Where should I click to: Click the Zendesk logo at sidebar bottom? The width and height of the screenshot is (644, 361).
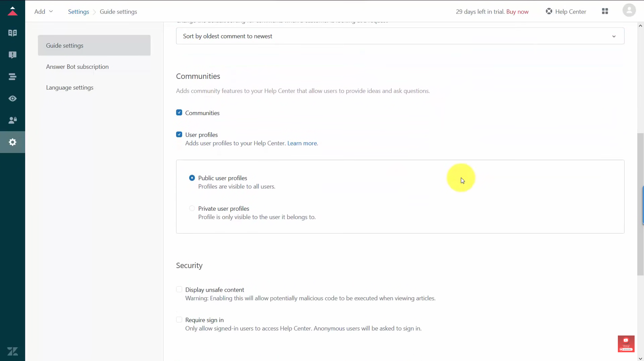point(12,351)
